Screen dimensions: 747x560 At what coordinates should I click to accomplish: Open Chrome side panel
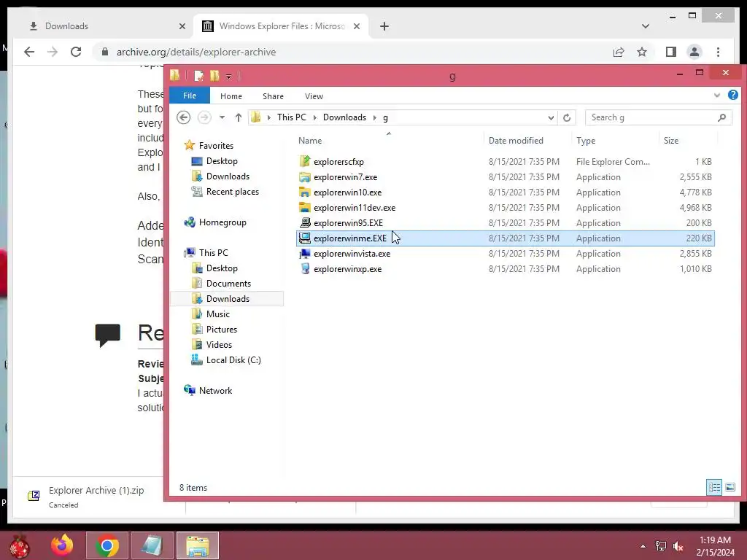click(x=671, y=52)
